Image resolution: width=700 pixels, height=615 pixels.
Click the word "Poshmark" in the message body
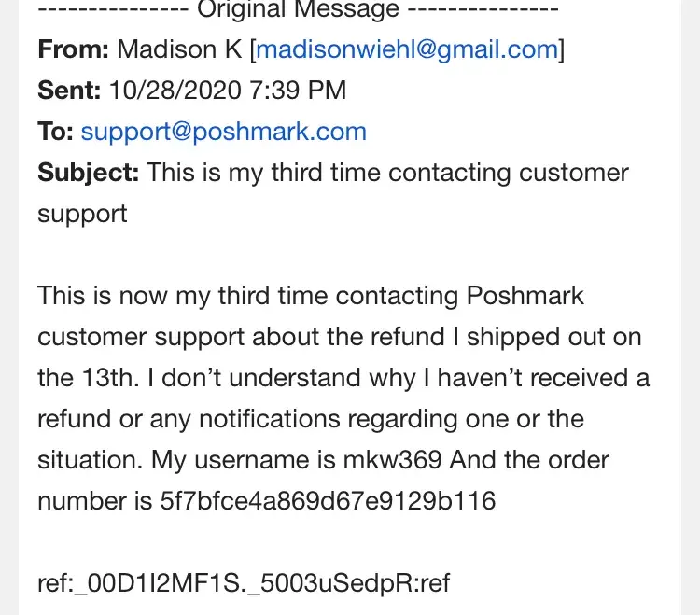tap(525, 296)
